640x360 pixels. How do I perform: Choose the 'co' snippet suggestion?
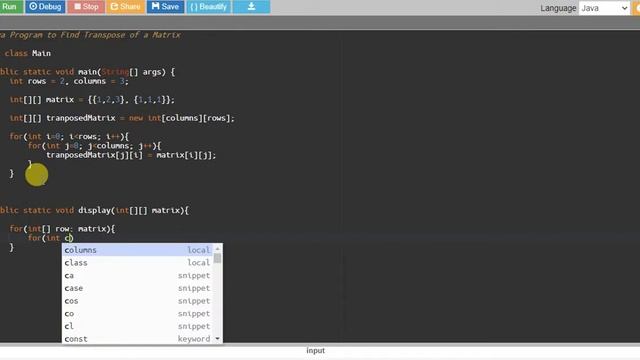point(137,313)
